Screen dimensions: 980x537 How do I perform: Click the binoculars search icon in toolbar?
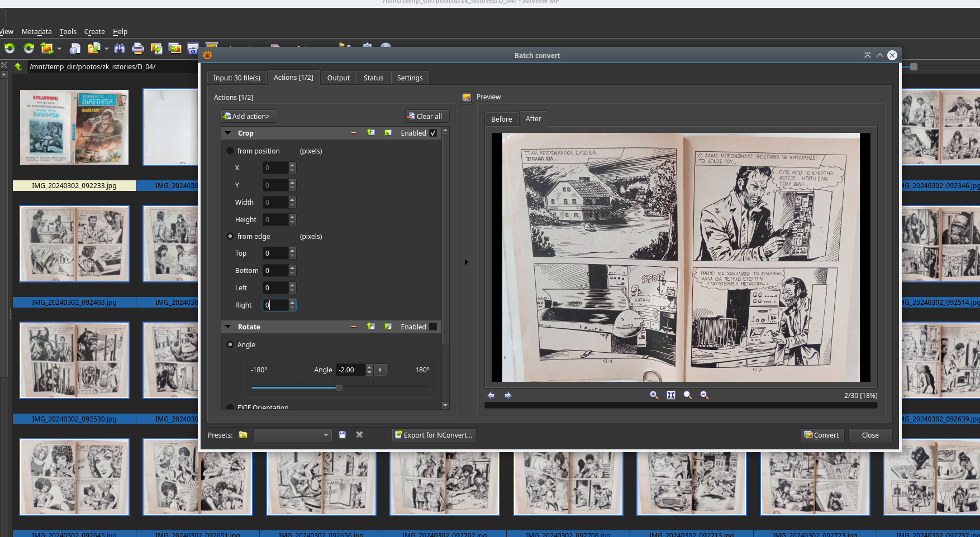[x=119, y=49]
